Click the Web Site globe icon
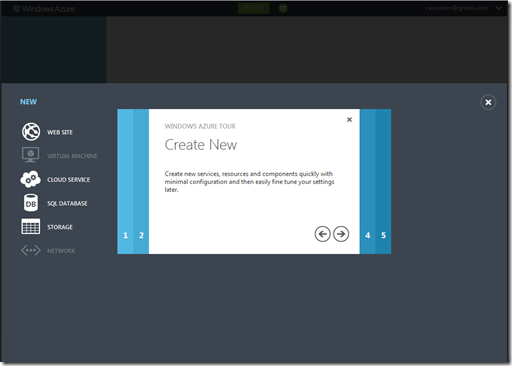 pos(31,132)
